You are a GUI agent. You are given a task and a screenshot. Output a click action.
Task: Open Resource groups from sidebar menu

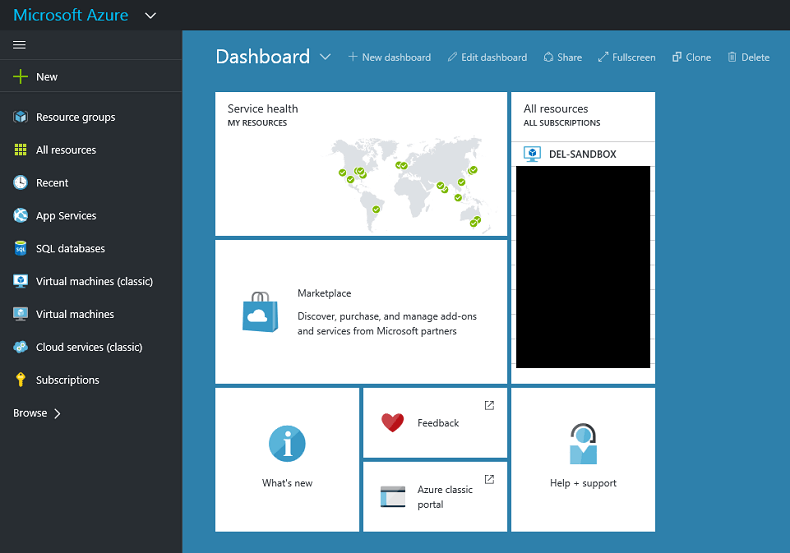(x=76, y=117)
